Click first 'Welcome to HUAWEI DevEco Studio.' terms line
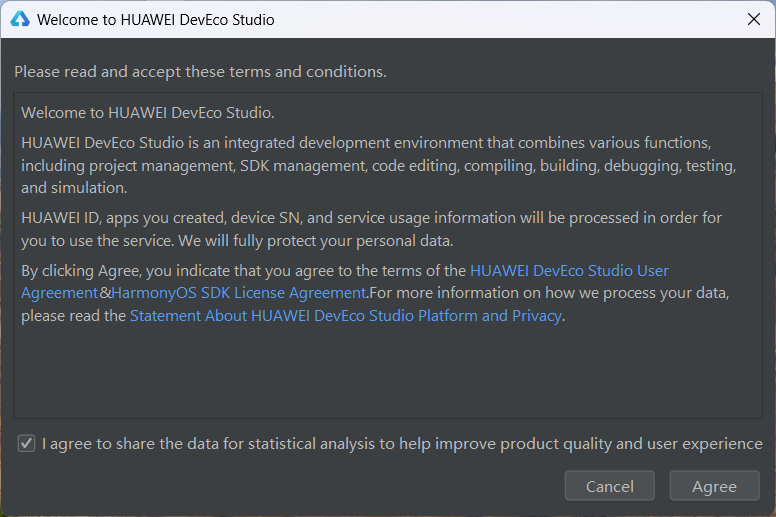 [147, 113]
